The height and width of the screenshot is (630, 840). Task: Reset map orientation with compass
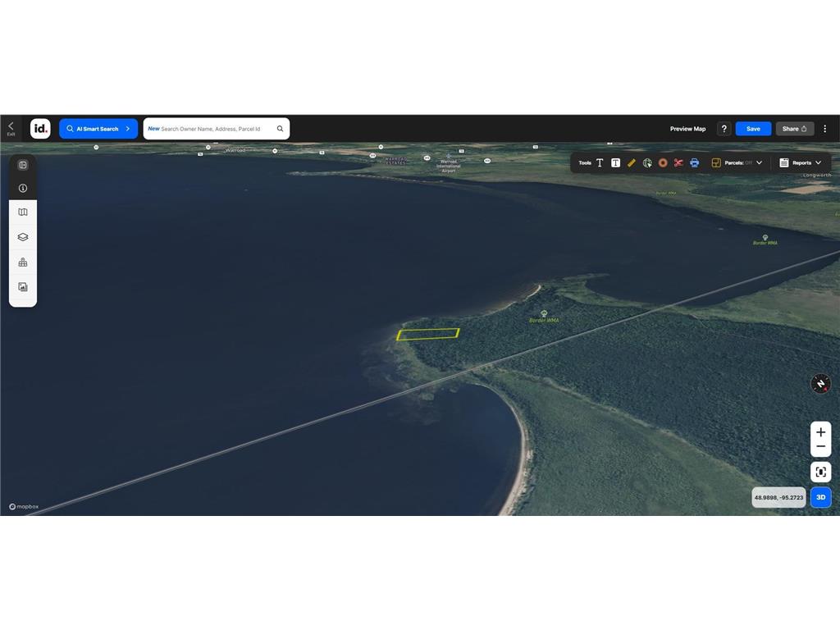(x=820, y=384)
